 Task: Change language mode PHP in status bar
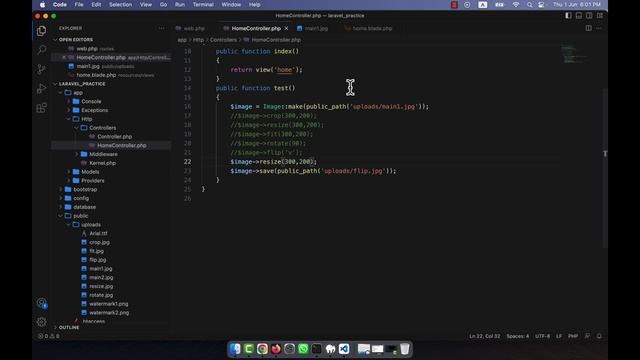click(573, 336)
